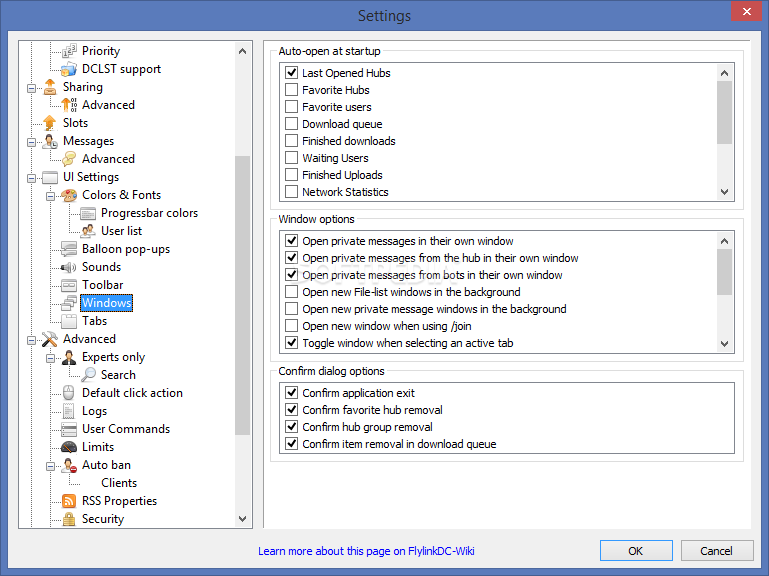Click the Sharing Advanced arrow icon

coord(69,105)
